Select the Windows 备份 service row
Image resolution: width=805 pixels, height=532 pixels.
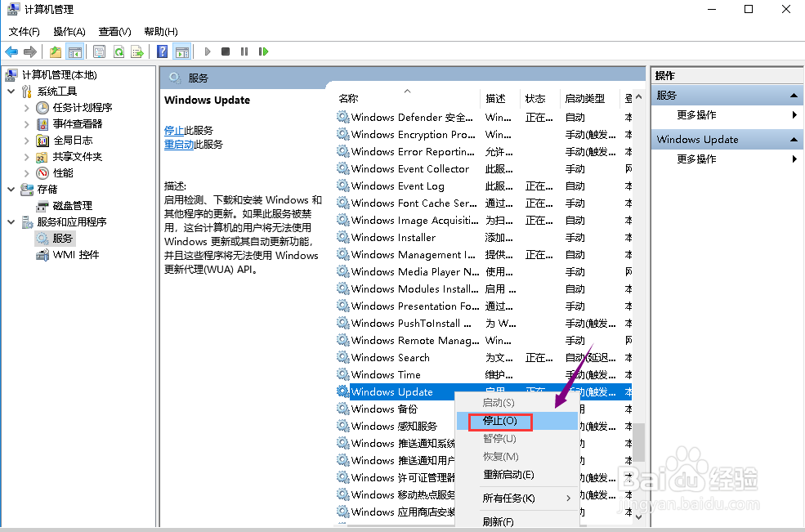point(396,409)
